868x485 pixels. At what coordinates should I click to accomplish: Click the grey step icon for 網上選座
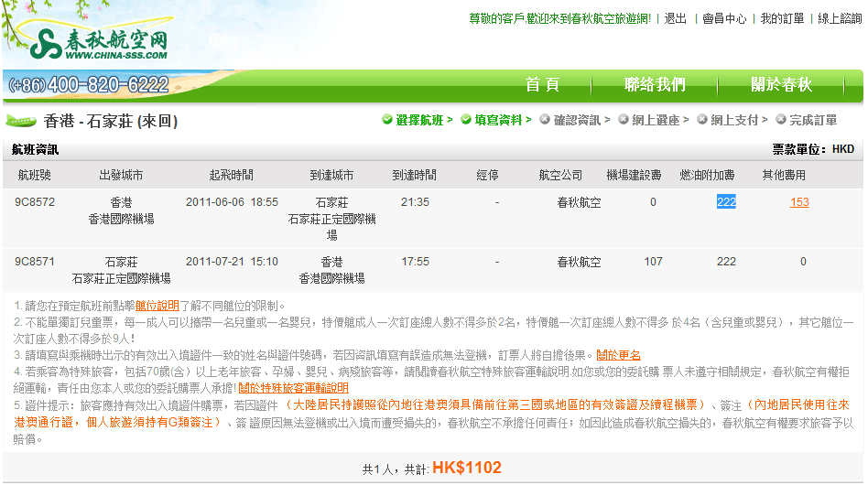click(624, 120)
